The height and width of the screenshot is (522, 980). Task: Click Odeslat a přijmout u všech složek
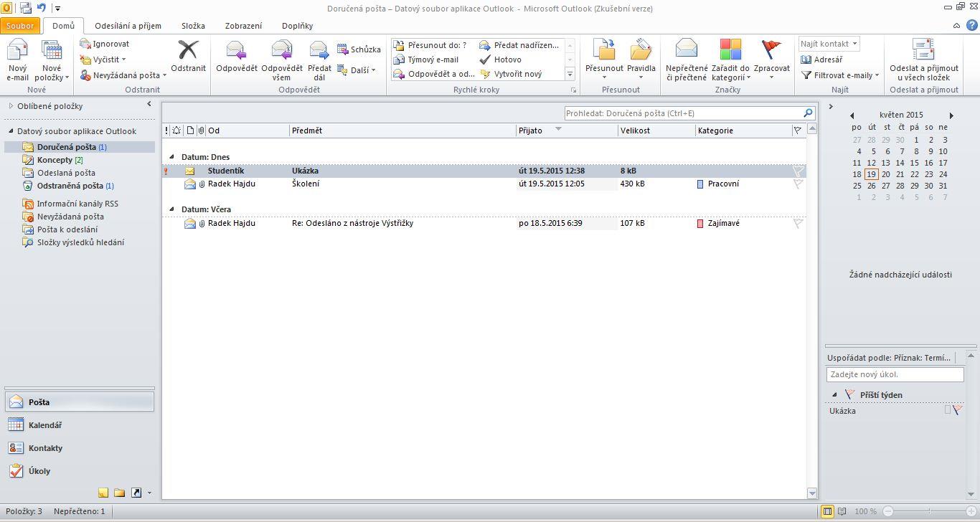point(923,61)
